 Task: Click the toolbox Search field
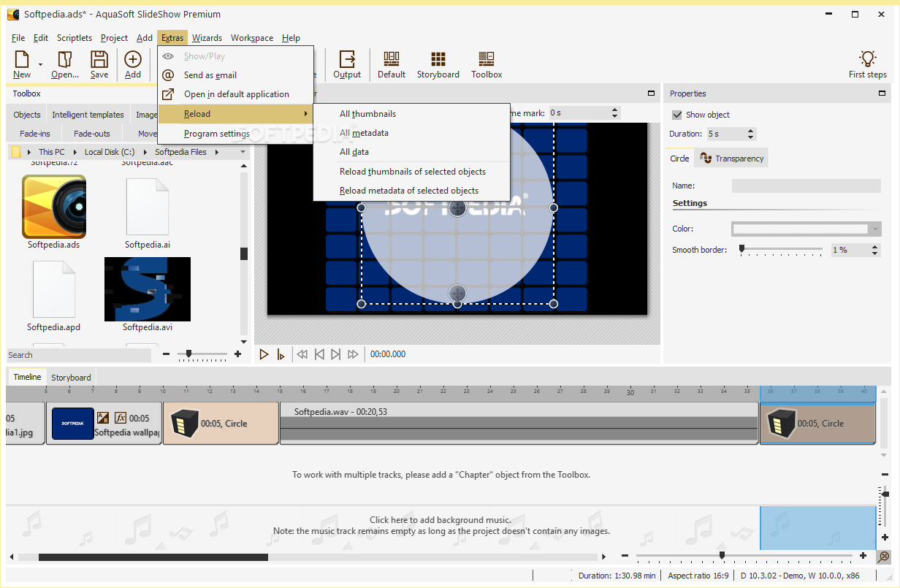(79, 355)
